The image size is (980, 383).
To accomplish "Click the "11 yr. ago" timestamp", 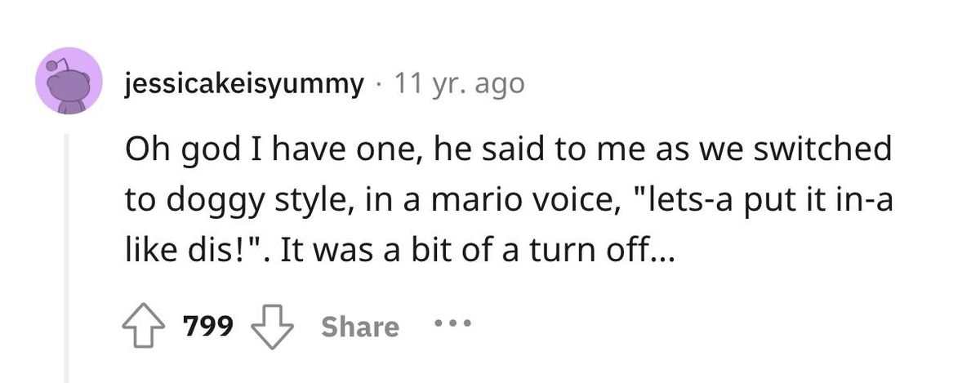I will pos(459,83).
